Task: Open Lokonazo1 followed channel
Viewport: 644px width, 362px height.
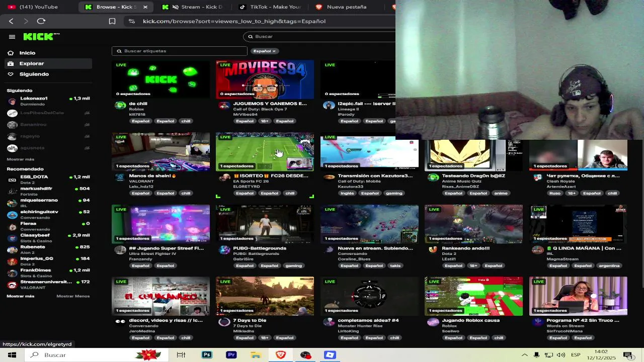Action: pyautogui.click(x=49, y=101)
